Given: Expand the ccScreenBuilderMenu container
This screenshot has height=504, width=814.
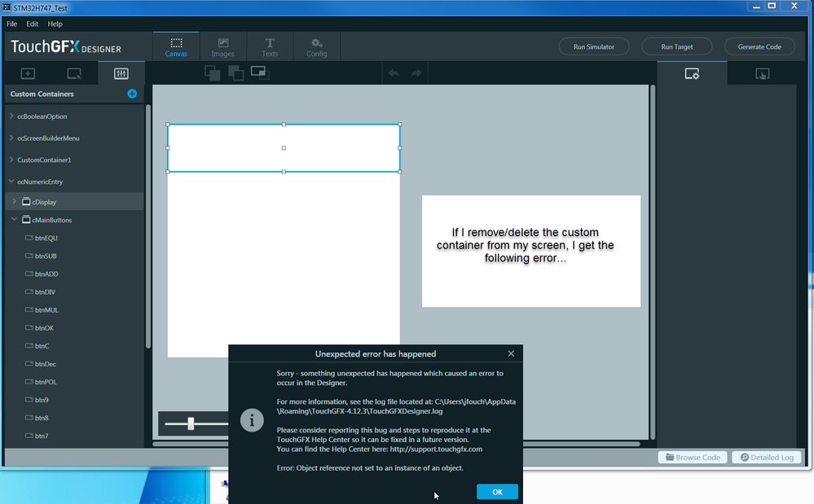Looking at the screenshot, I should 11,138.
